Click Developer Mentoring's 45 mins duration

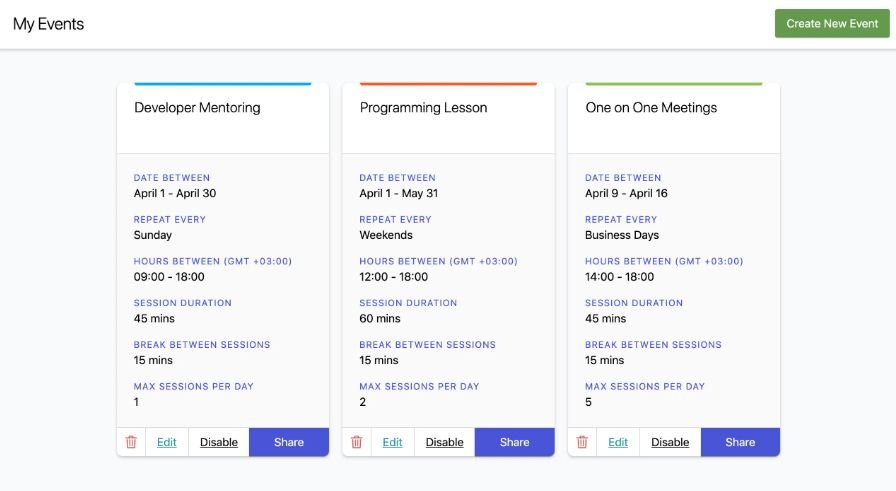(154, 318)
